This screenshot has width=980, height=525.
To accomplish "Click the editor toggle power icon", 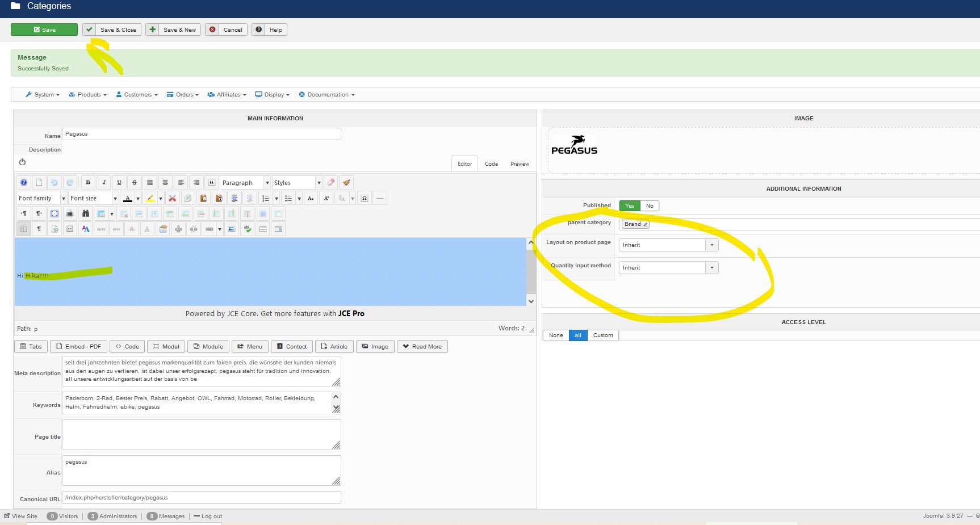I will 22,162.
